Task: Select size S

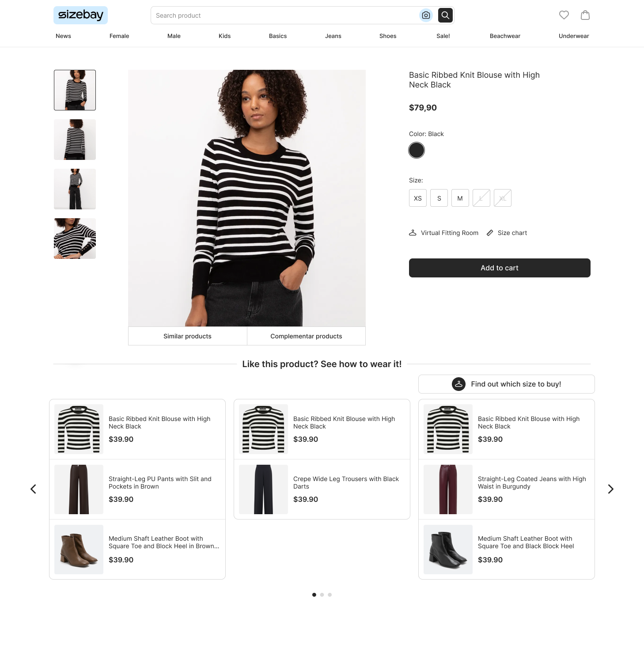Action: [439, 198]
